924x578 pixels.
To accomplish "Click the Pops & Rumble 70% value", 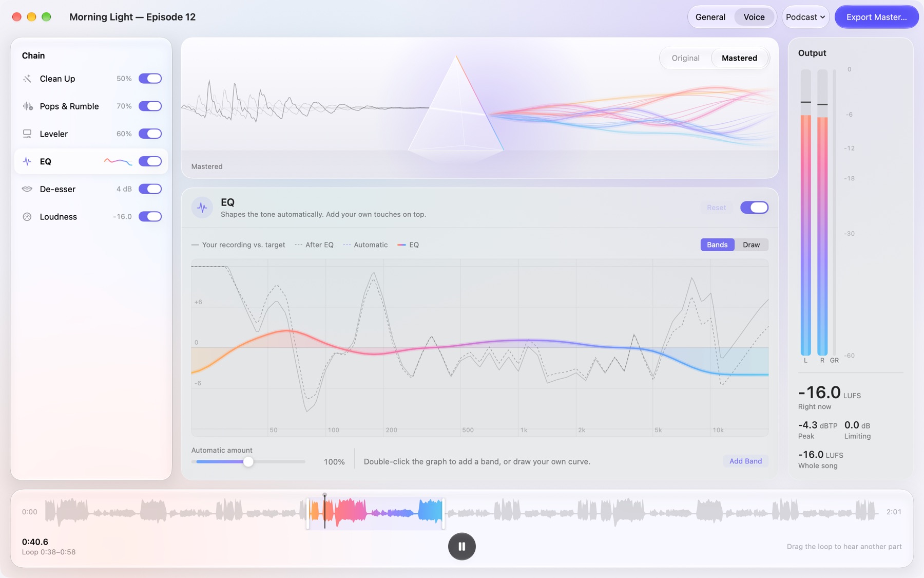I will (124, 106).
